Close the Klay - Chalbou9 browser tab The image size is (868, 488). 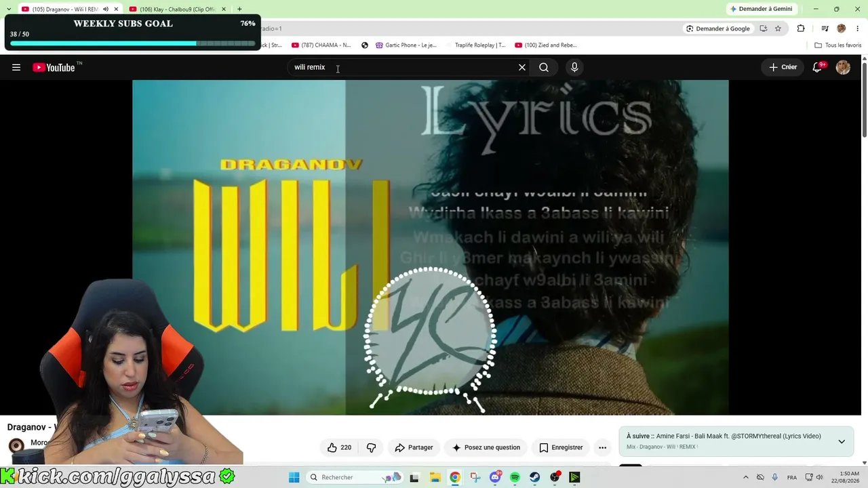[224, 9]
